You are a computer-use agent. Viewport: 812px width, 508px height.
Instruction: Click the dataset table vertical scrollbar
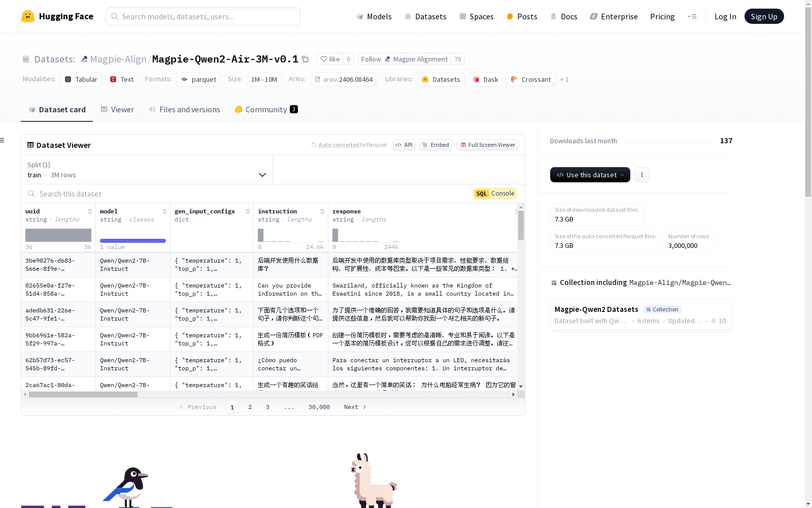click(521, 225)
